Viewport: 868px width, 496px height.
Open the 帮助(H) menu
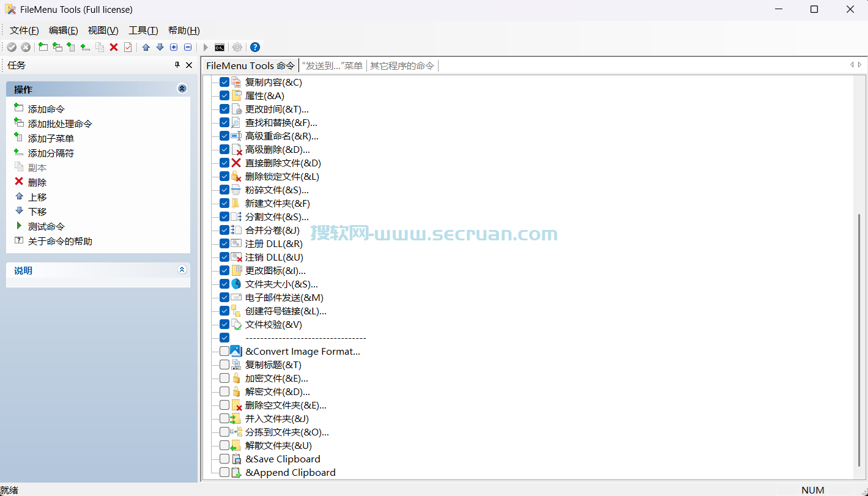coord(184,31)
